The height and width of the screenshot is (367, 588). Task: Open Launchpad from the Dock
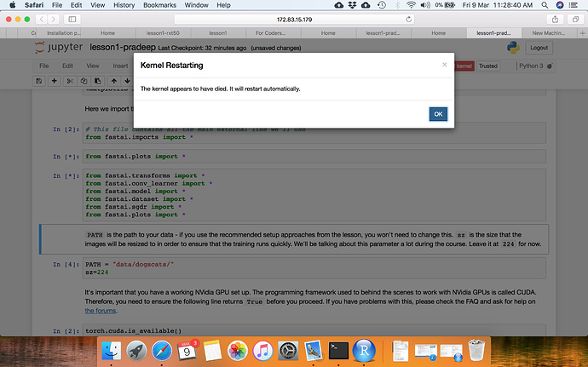[x=136, y=351]
